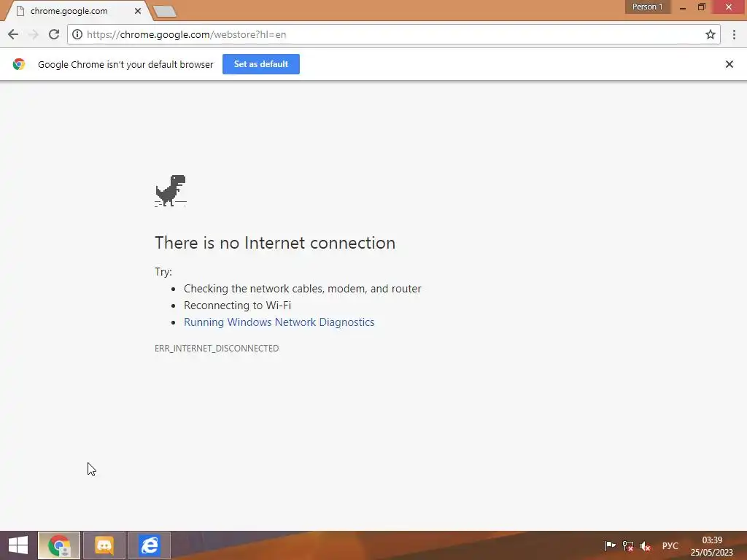Click the muted volume tray icon
Screen dimensions: 747x560
tap(646, 545)
